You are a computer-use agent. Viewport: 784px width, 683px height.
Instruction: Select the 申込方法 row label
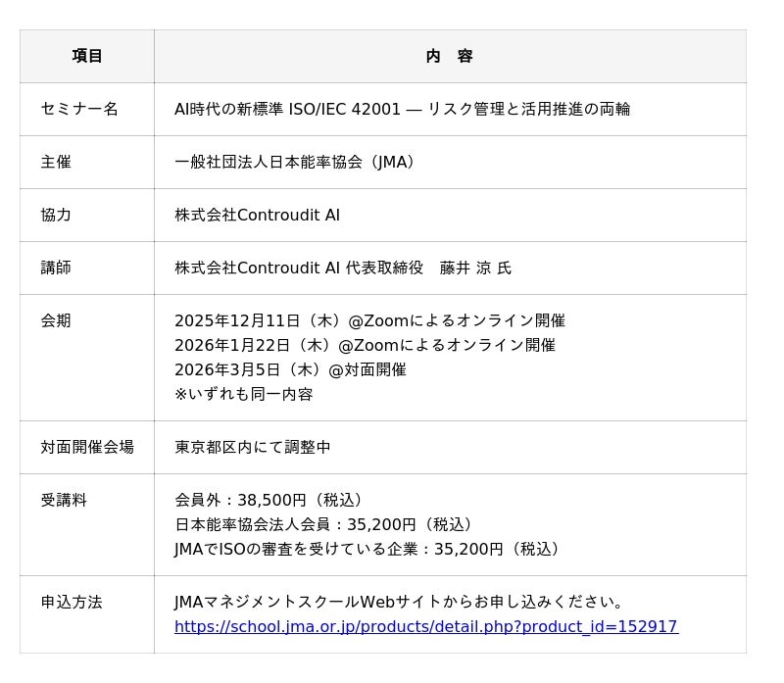[x=72, y=602]
